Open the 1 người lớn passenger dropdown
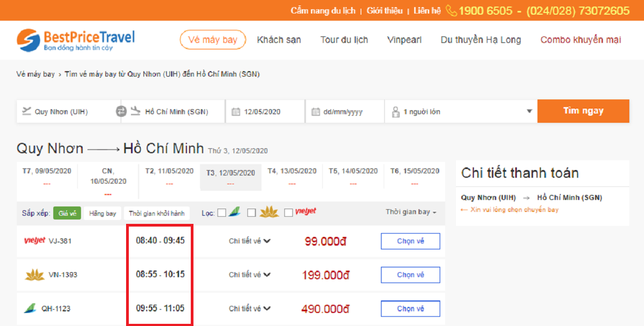Screen dimensions: 644x326 461,111
